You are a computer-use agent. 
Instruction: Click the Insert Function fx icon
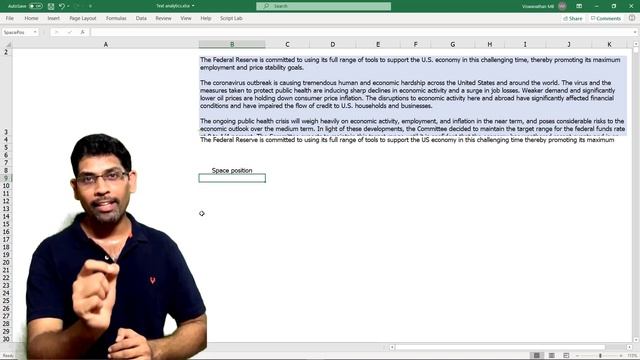tap(82, 32)
